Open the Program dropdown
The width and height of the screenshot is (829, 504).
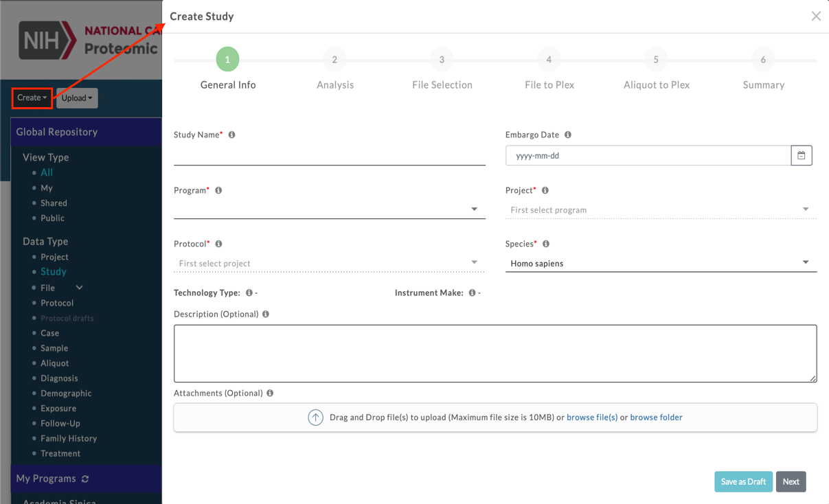[x=330, y=209]
